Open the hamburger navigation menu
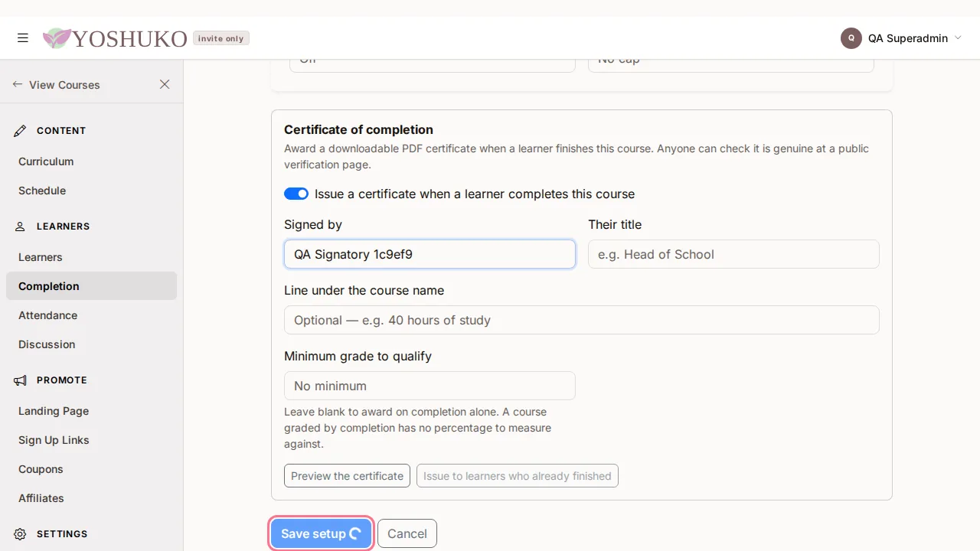Screen dimensions: 980x551 coord(23,38)
